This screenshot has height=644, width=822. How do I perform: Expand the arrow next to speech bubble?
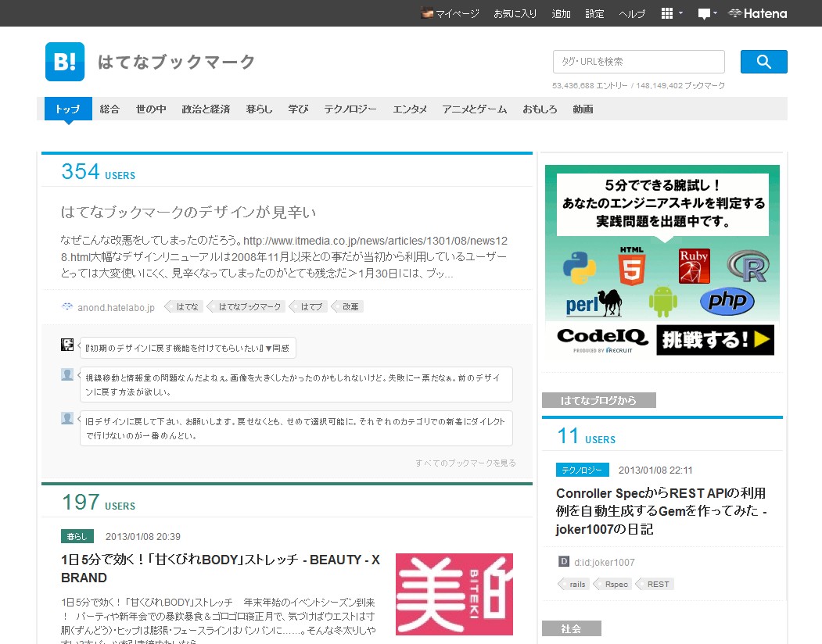[715, 13]
